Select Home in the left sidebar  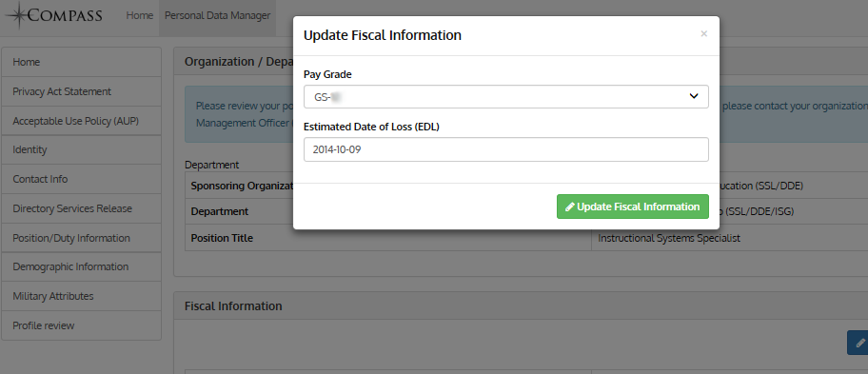click(82, 62)
